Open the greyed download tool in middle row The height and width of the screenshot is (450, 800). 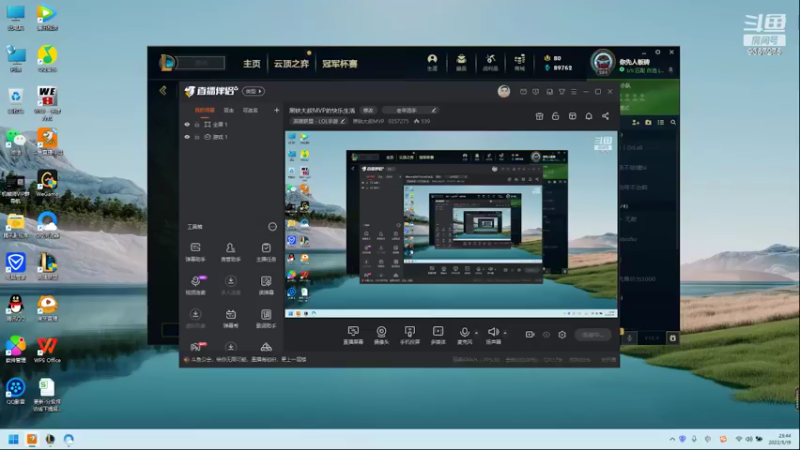click(231, 285)
